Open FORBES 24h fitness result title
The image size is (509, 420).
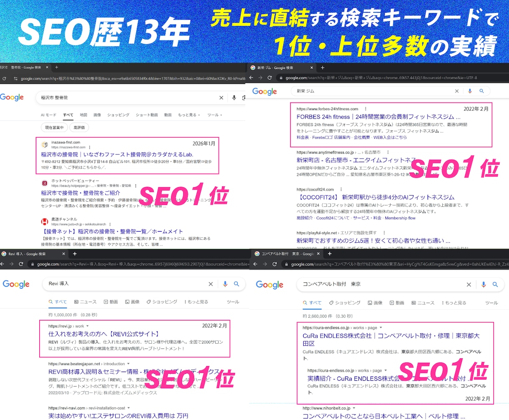tap(378, 117)
